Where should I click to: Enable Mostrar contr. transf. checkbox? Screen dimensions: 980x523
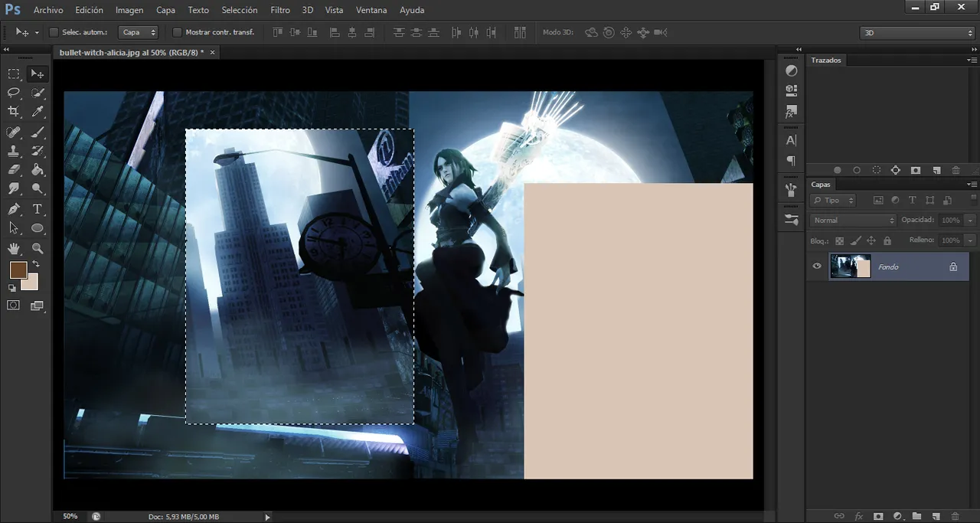[177, 32]
